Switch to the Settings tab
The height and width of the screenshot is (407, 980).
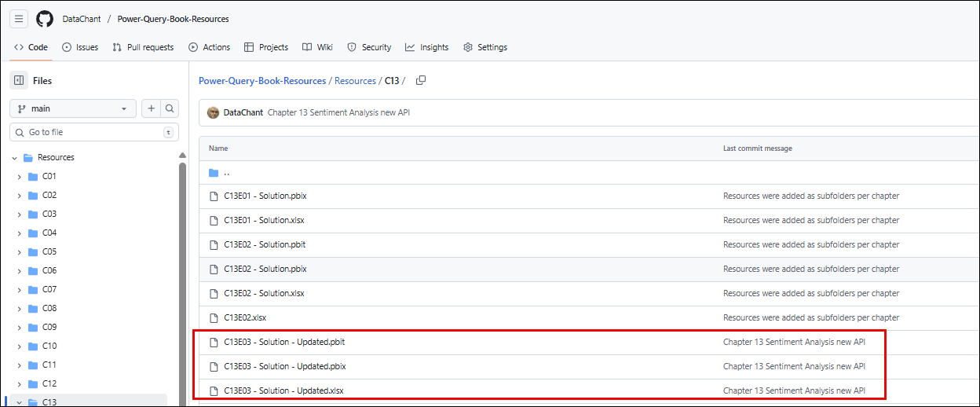[x=485, y=47]
